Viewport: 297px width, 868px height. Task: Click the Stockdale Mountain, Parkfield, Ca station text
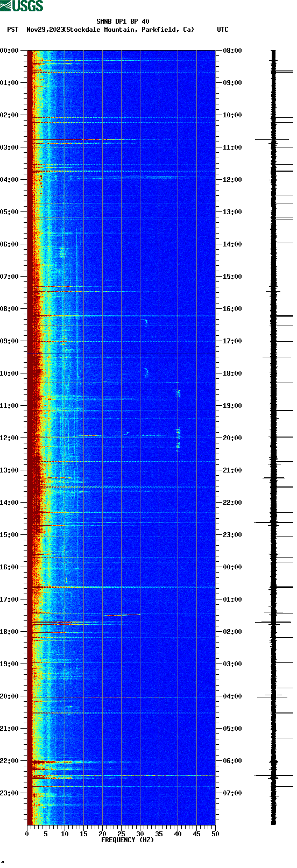[129, 30]
